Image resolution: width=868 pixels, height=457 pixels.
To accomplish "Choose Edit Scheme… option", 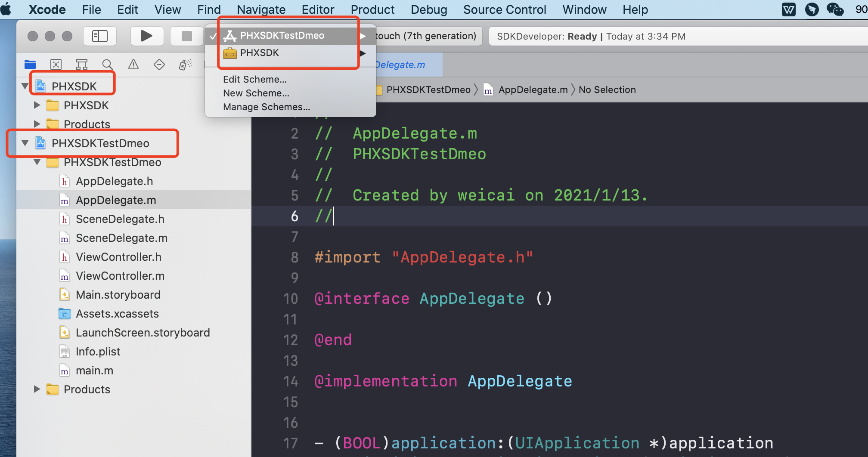I will (255, 79).
